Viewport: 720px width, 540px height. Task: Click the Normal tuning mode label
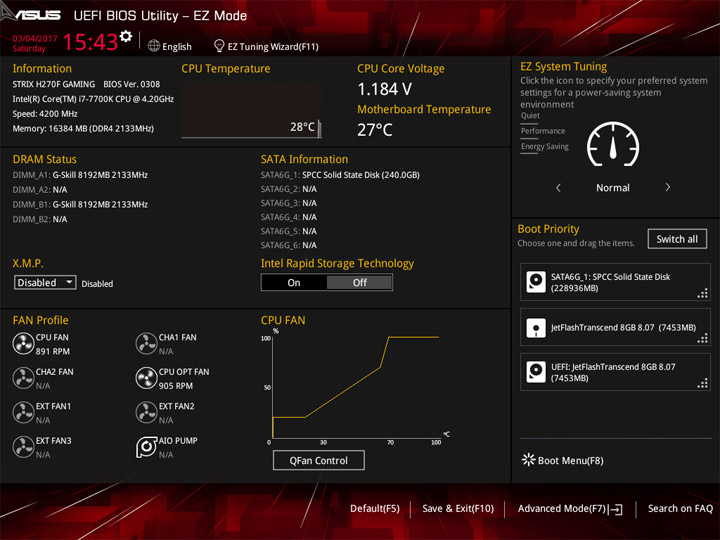click(613, 188)
